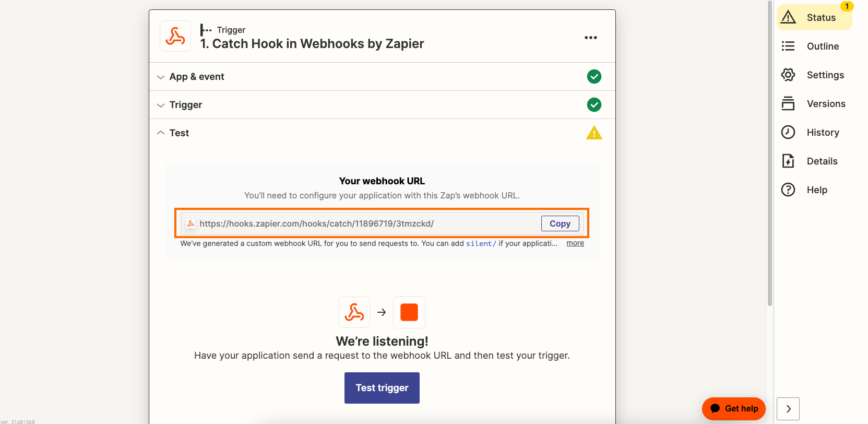Click the webhook URL text field

(360, 223)
